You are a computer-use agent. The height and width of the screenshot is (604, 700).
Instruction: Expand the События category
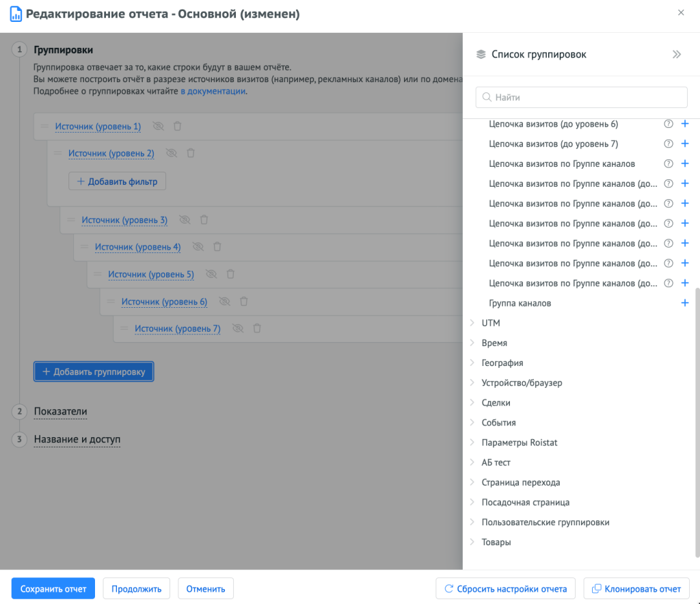click(x=472, y=422)
